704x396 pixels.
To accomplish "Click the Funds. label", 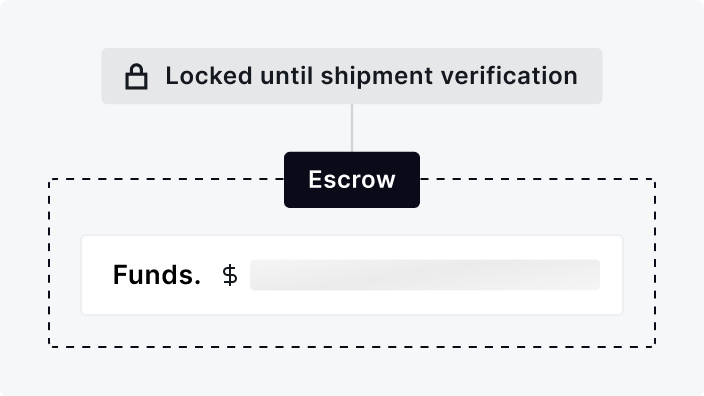I will point(157,275).
